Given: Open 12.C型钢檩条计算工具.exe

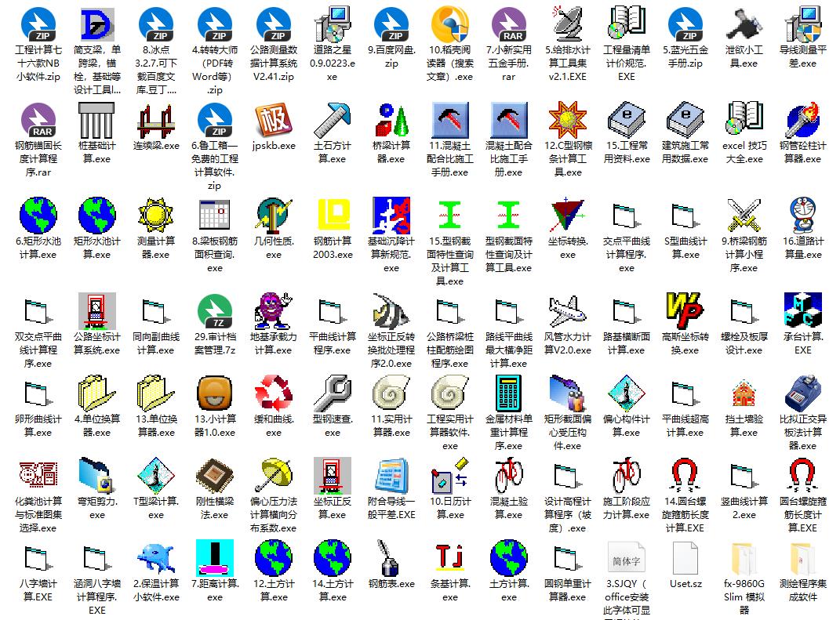Looking at the screenshot, I should click(568, 121).
